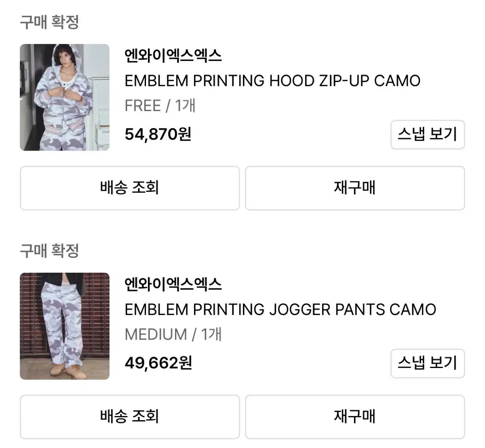Click the 49,662원 price

click(158, 363)
